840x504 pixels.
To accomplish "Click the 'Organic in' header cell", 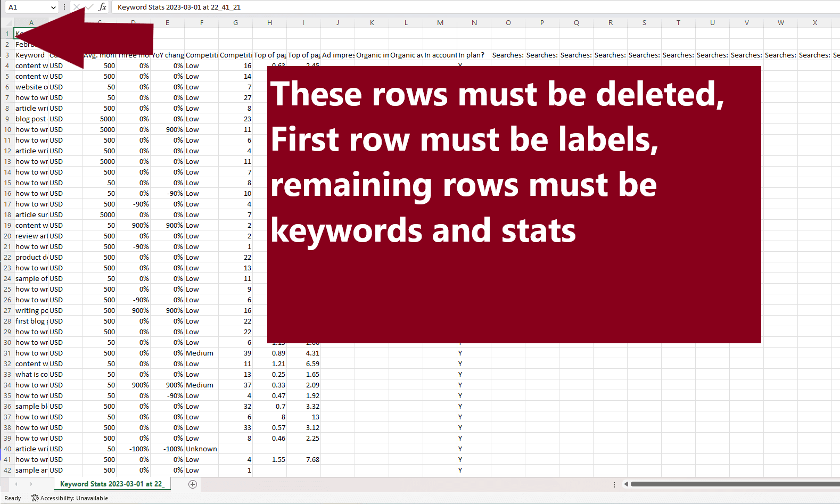I will (372, 55).
